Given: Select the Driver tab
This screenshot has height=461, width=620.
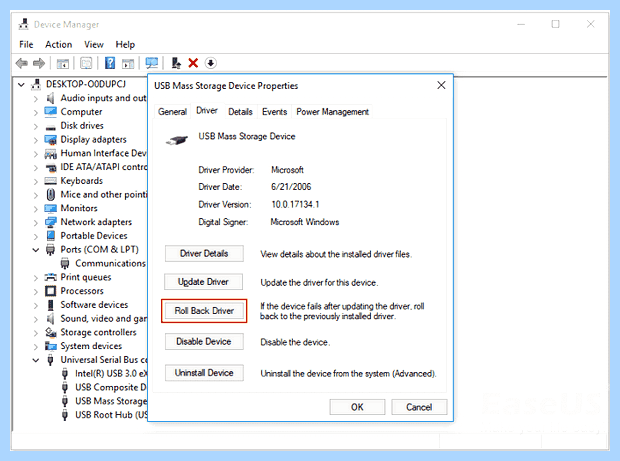Looking at the screenshot, I should (207, 111).
